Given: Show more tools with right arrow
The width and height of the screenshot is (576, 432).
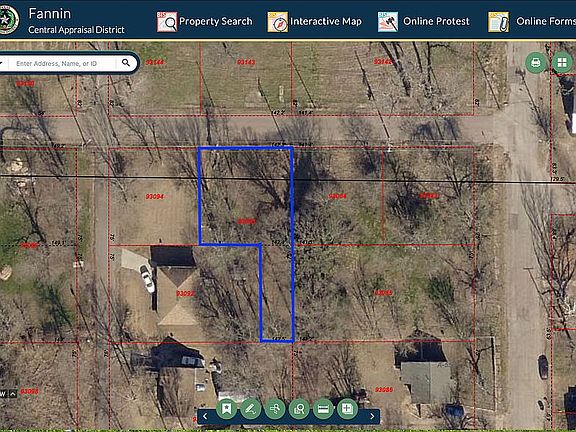Looking at the screenshot, I should 372,416.
